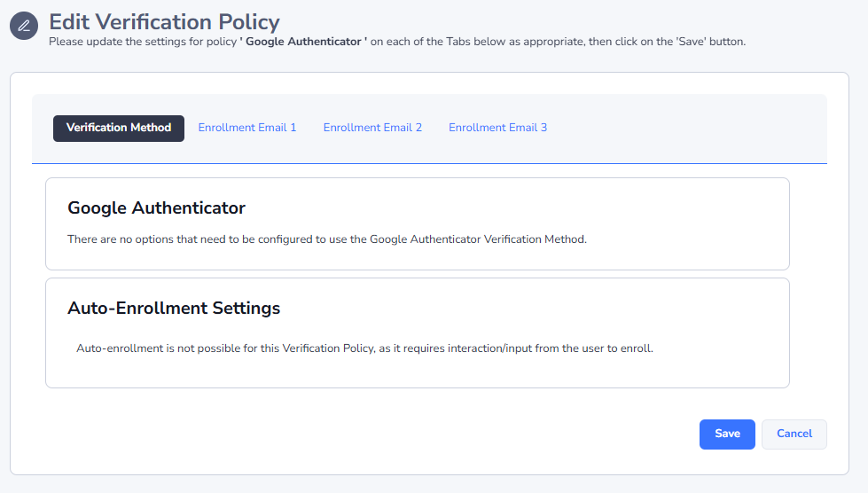The width and height of the screenshot is (868, 493).
Task: Switch to the Enrollment Email 2 tab
Action: tap(372, 128)
